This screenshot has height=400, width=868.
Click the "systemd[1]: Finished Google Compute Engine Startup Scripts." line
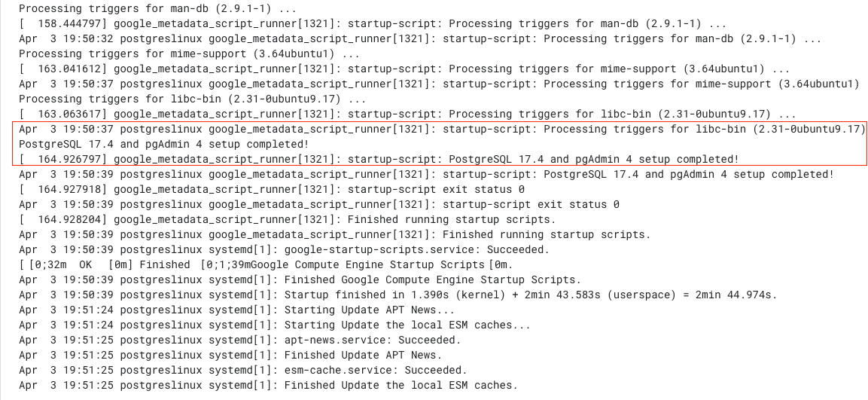pos(300,279)
